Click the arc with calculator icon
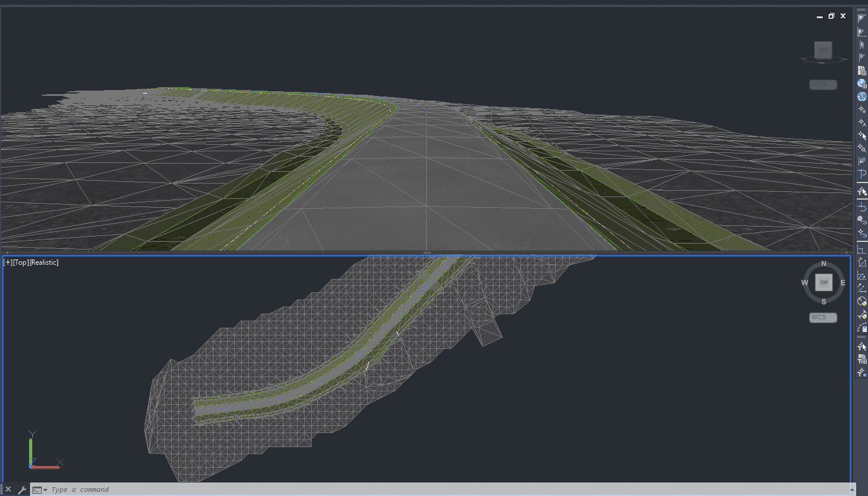The image size is (868, 496). (862, 328)
